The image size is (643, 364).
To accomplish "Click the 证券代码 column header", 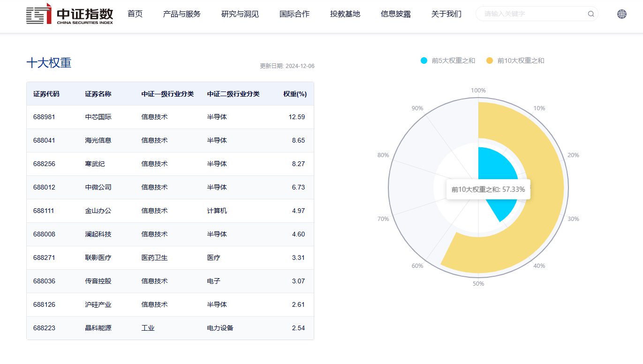I will pyautogui.click(x=46, y=94).
